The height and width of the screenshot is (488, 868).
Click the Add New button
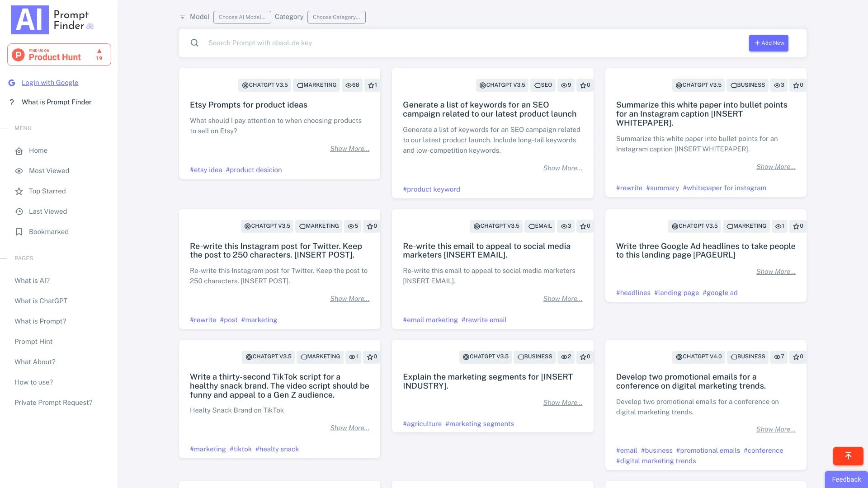point(769,43)
